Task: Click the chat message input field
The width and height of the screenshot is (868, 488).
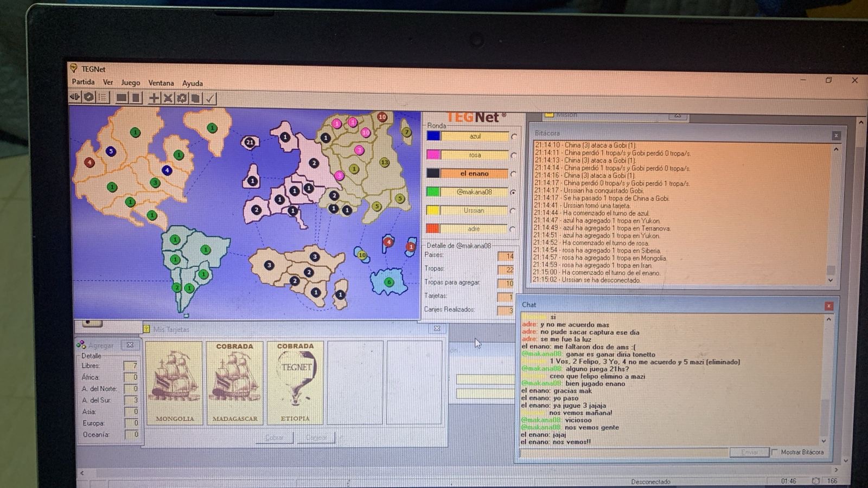Action: pos(623,452)
